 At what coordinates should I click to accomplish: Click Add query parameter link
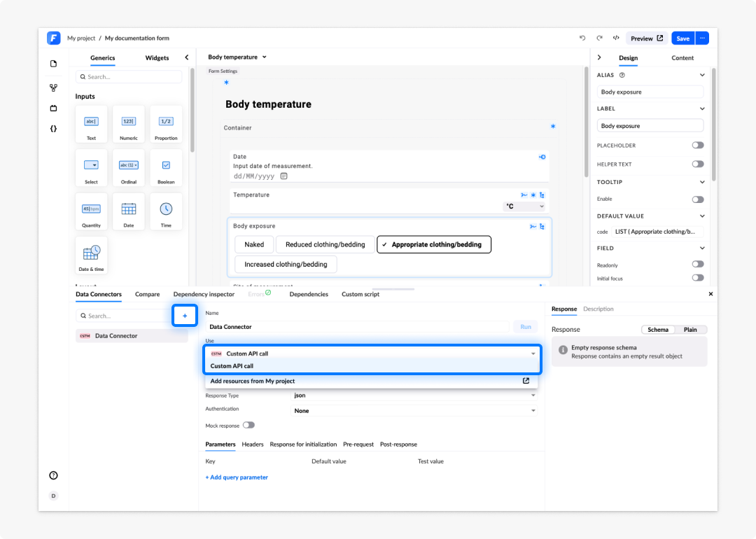237,477
